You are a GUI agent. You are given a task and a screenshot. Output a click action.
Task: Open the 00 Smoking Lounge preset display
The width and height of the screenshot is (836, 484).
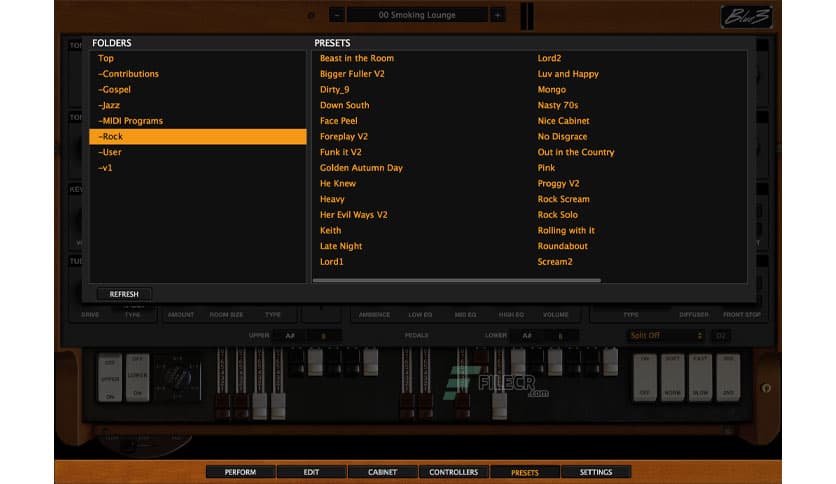(x=417, y=15)
